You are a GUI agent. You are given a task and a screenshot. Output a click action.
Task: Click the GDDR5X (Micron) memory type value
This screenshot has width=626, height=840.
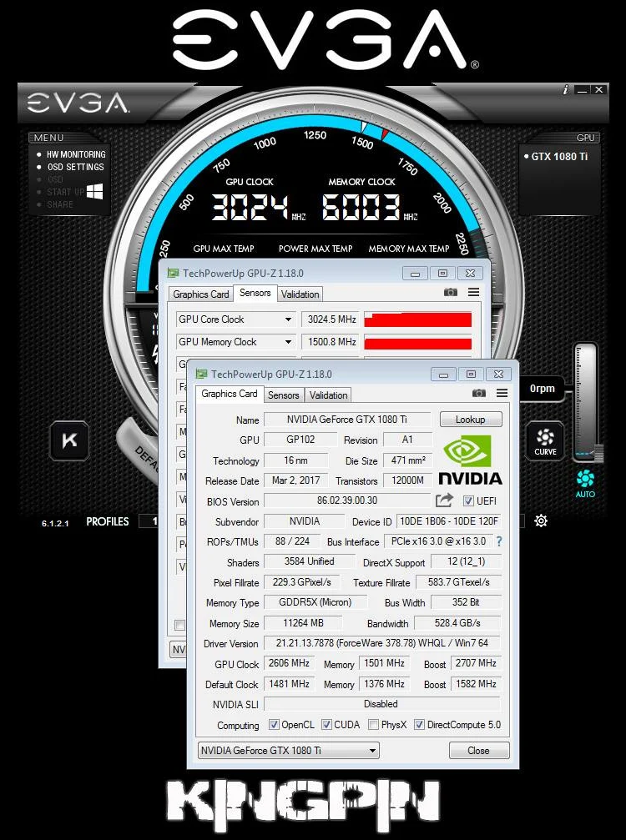click(x=316, y=602)
